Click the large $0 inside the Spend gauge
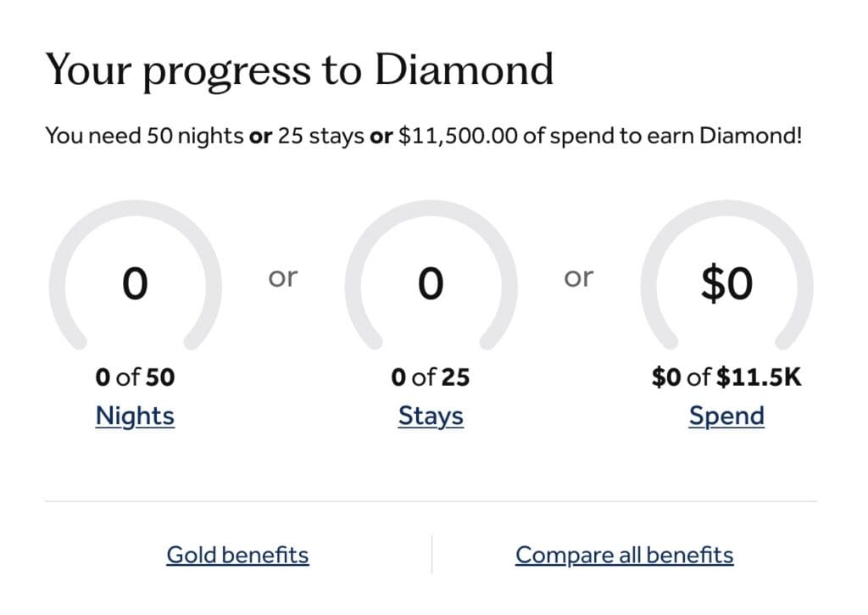This screenshot has width=868, height=615. click(x=726, y=283)
